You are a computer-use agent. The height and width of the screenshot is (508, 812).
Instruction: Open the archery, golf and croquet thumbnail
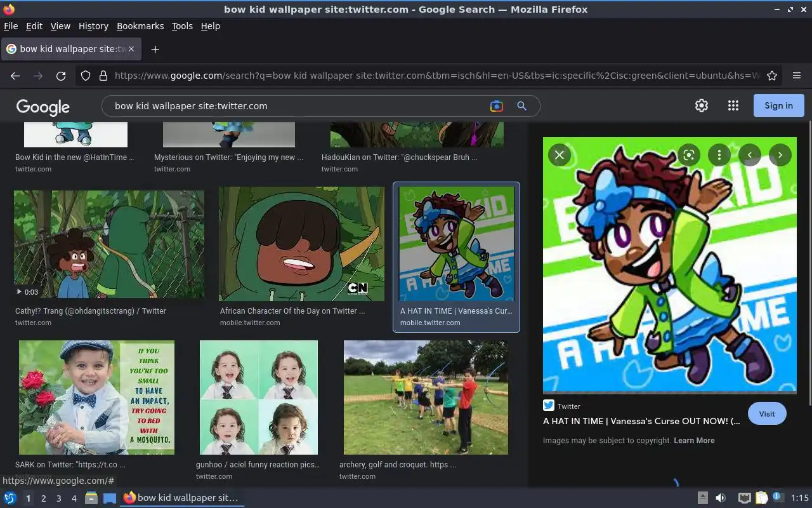coord(426,398)
